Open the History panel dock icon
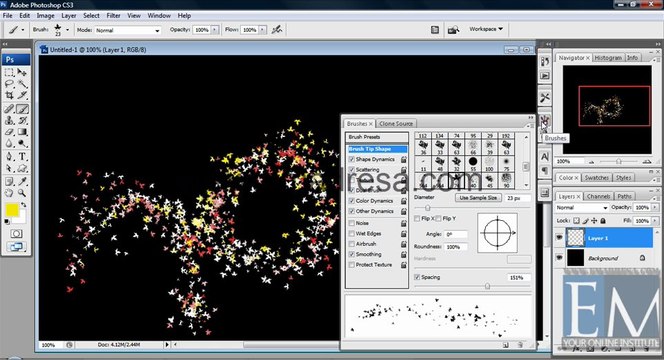This screenshot has height=360, width=664. click(545, 61)
